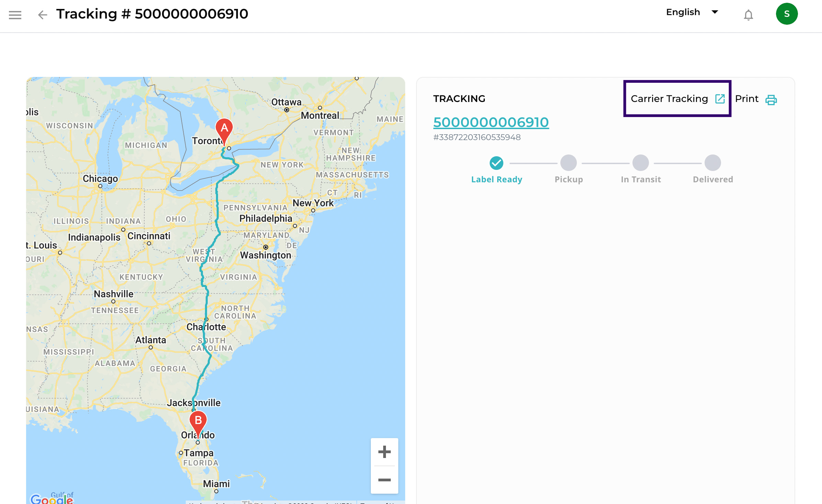Open the hamburger navigation menu
This screenshot has height=504, width=822.
tap(15, 15)
